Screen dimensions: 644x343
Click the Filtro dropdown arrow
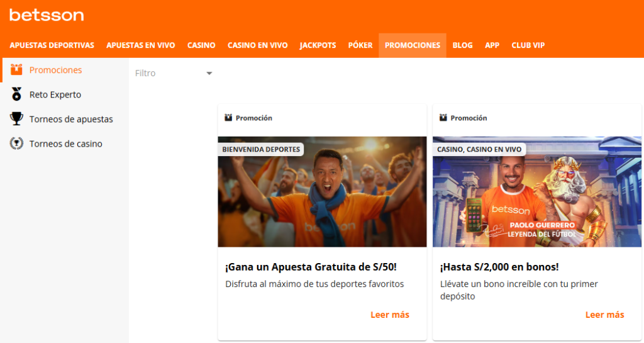(x=209, y=74)
